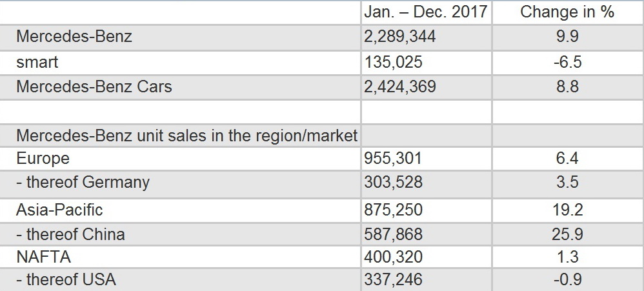Click the 135,025 smart sales value
644x291 pixels.
pos(393,62)
